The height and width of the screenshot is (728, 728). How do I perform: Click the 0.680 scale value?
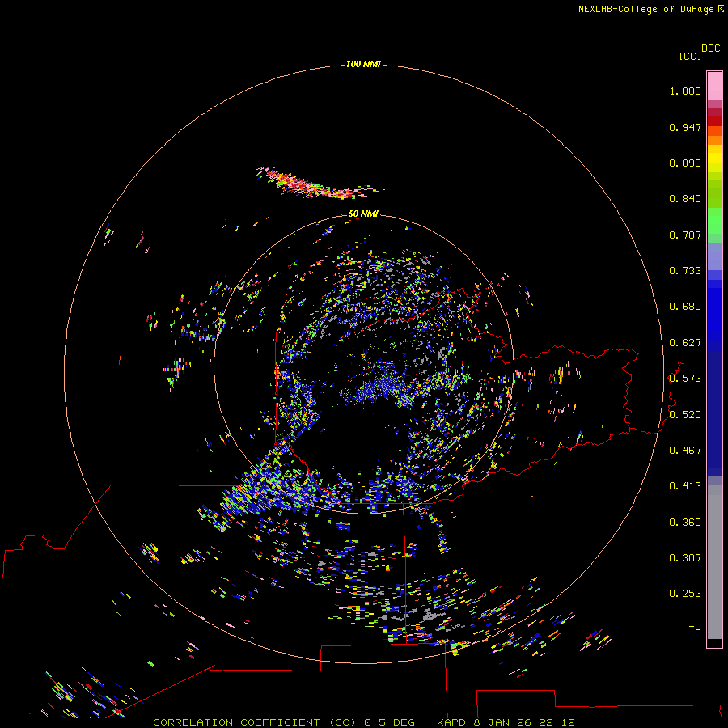pos(685,307)
